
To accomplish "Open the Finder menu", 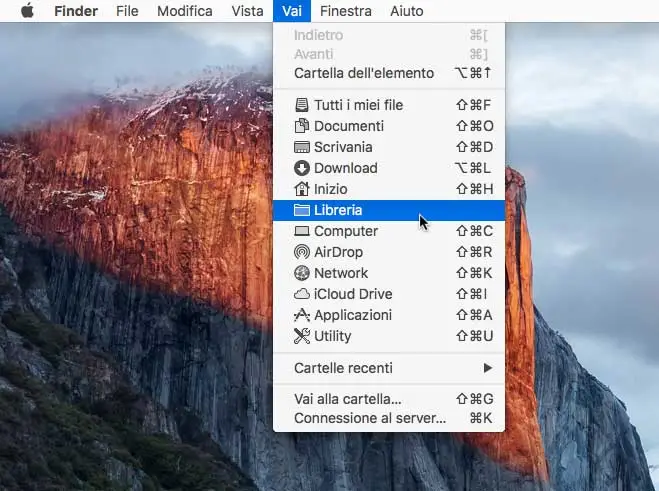I will coord(76,11).
